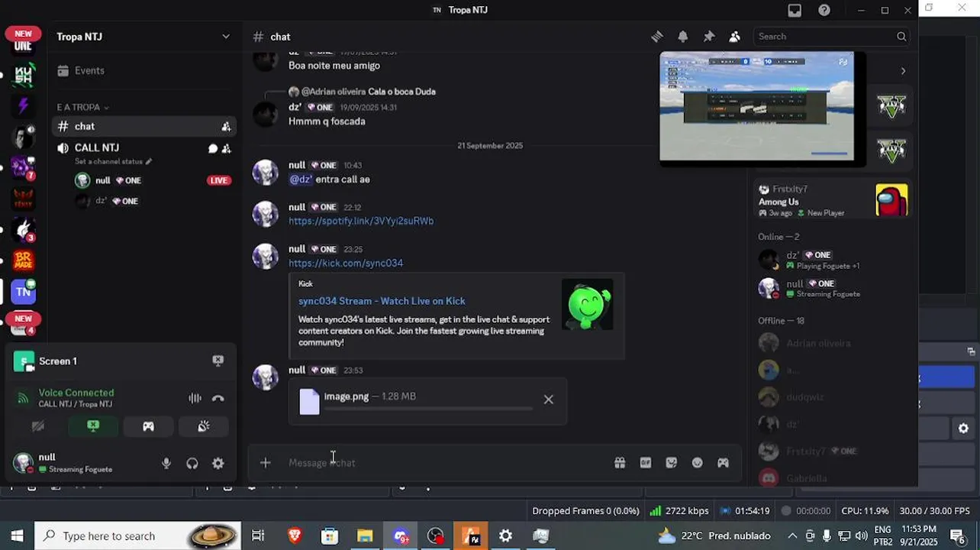Viewport: 980px width, 550px height.
Task: Open kick.com/sync034 link
Action: (346, 263)
